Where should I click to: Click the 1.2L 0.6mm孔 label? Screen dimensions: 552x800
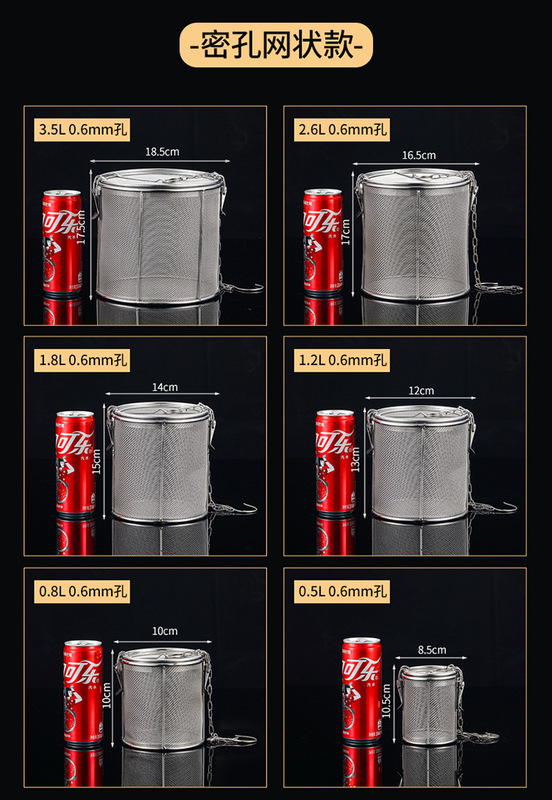click(x=342, y=360)
